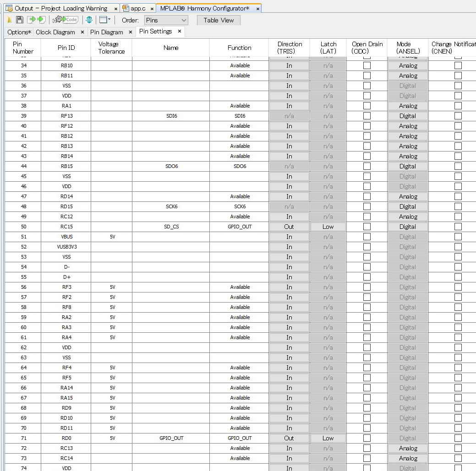The image size is (476, 471).
Task: Open function selector for pin RC15 GPIO_OUT
Action: [x=240, y=227]
